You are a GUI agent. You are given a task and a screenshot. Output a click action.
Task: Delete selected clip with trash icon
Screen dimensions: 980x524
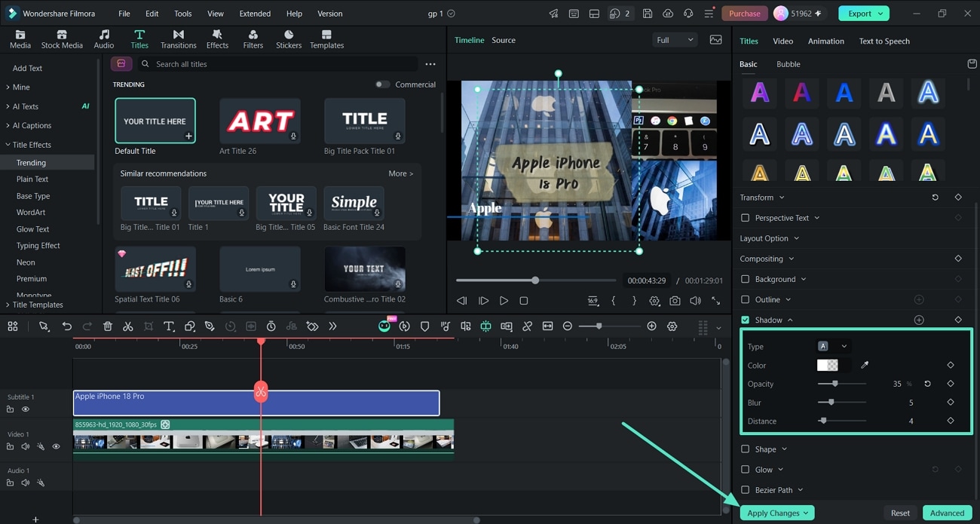pos(108,326)
